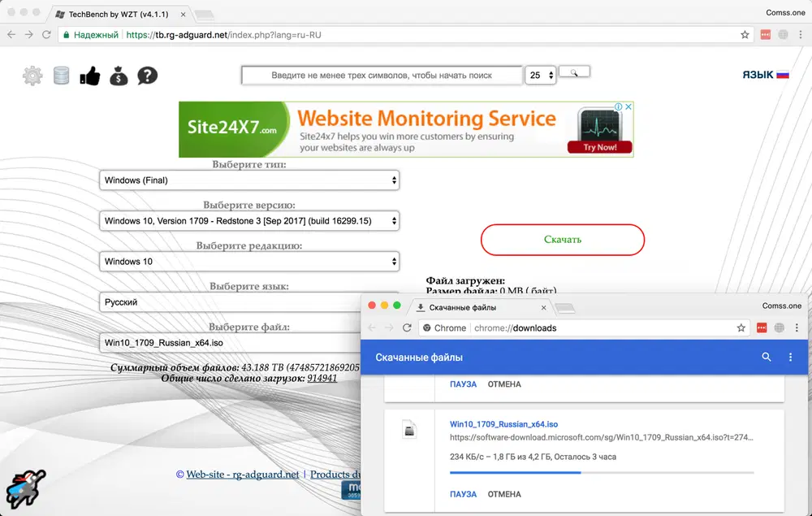Screen dimensions: 812x516
Task: Click the software-download.microsoft.com source URL
Action: pyautogui.click(x=601, y=437)
